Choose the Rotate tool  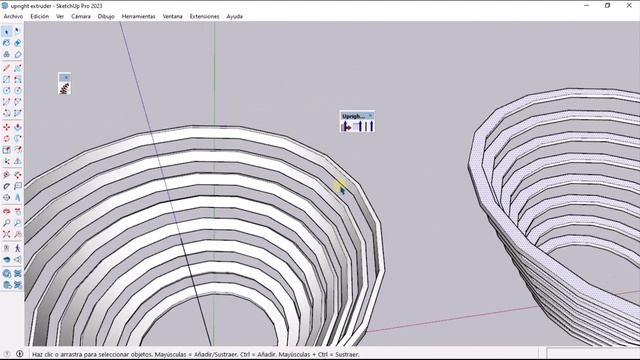click(x=7, y=139)
